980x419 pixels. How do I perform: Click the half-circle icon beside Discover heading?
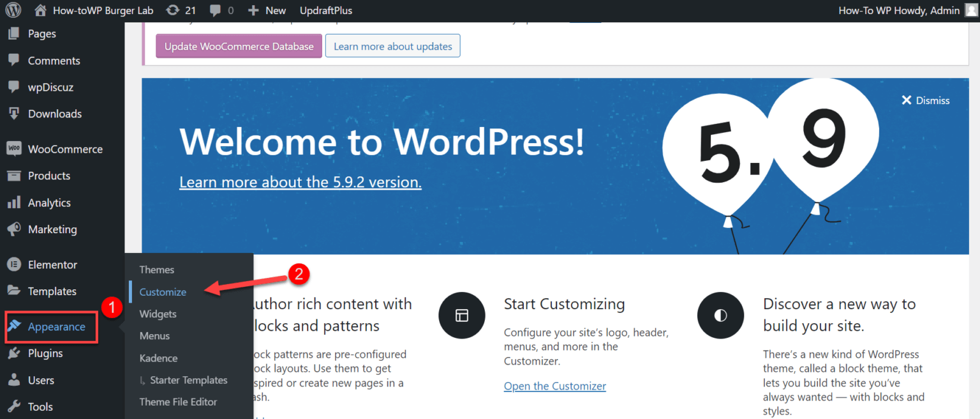(720, 315)
